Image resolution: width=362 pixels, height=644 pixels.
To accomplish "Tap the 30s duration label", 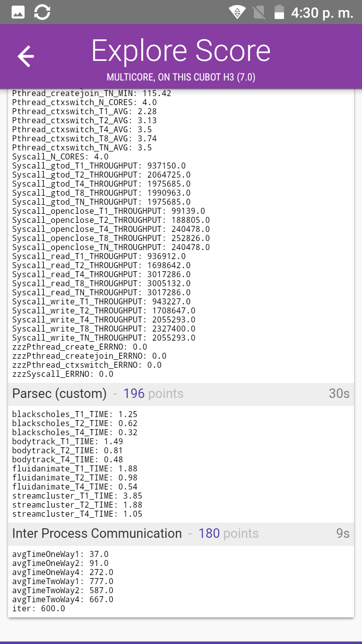I will [339, 394].
